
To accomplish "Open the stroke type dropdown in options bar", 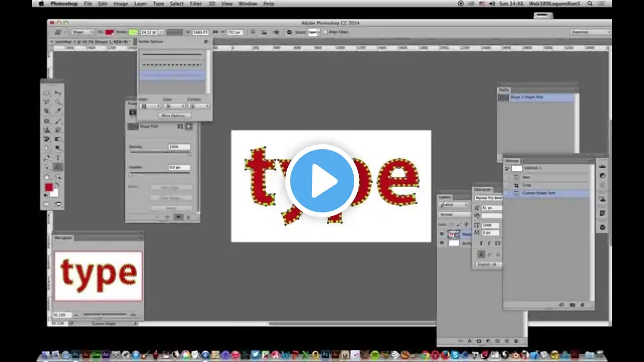I will point(175,32).
